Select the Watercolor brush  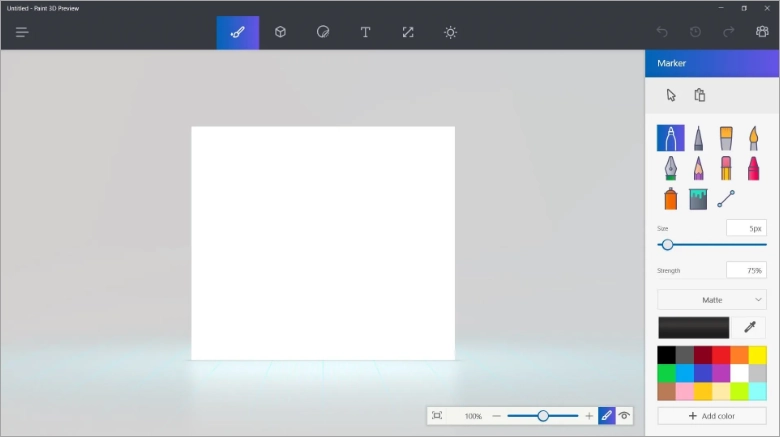tap(754, 138)
